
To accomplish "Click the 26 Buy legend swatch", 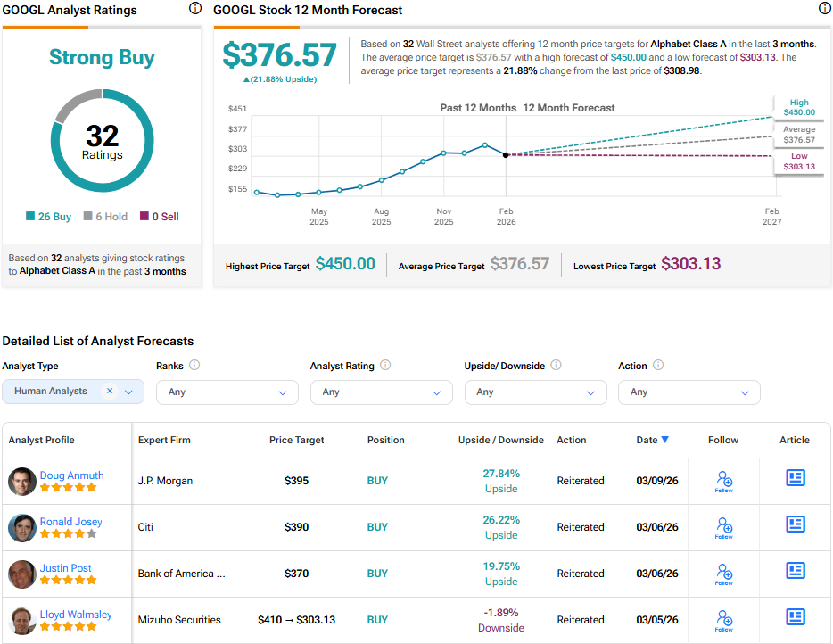I will (x=31, y=217).
